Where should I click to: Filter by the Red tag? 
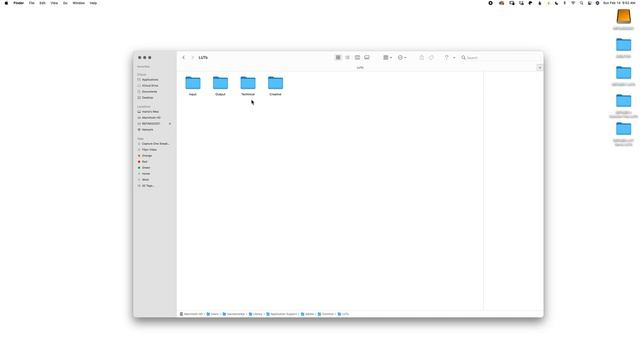coord(144,162)
